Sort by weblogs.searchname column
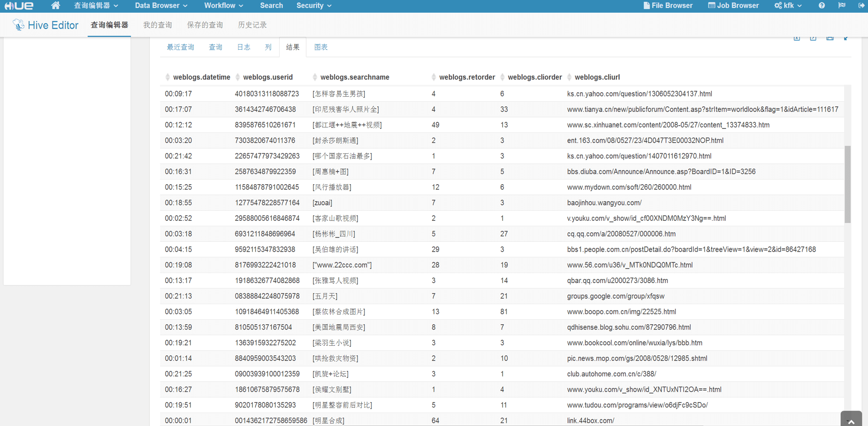Screen dimensions: 868x426 [x=351, y=77]
